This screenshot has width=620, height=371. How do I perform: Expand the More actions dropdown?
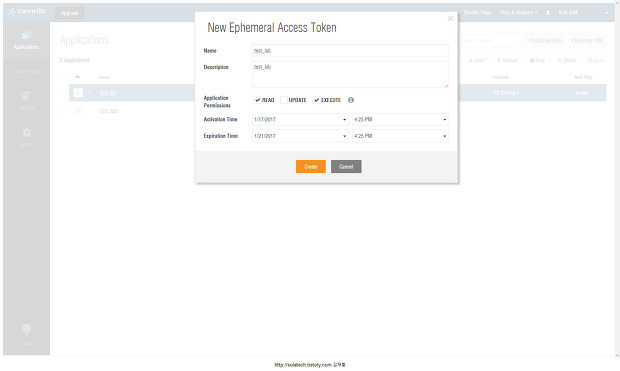click(595, 61)
